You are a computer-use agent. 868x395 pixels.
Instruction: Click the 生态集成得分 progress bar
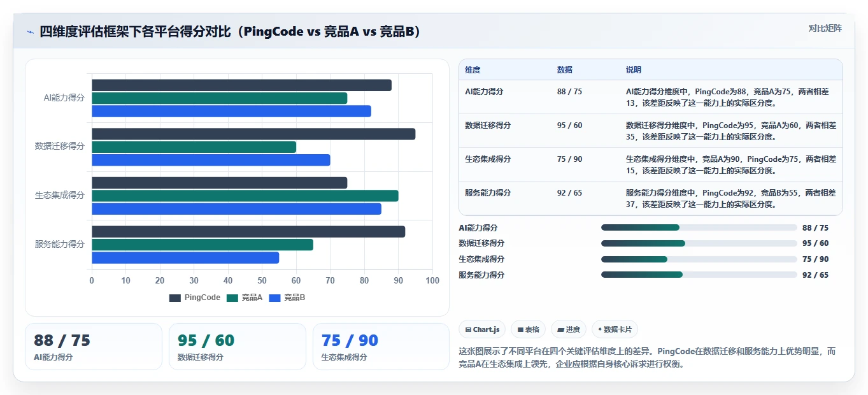[699, 259]
